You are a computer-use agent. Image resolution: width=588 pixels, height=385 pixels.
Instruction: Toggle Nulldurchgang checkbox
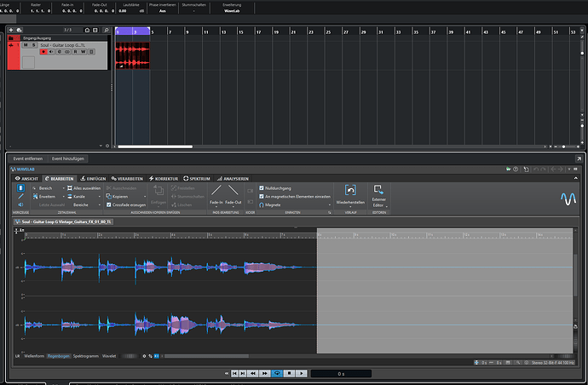click(x=262, y=188)
